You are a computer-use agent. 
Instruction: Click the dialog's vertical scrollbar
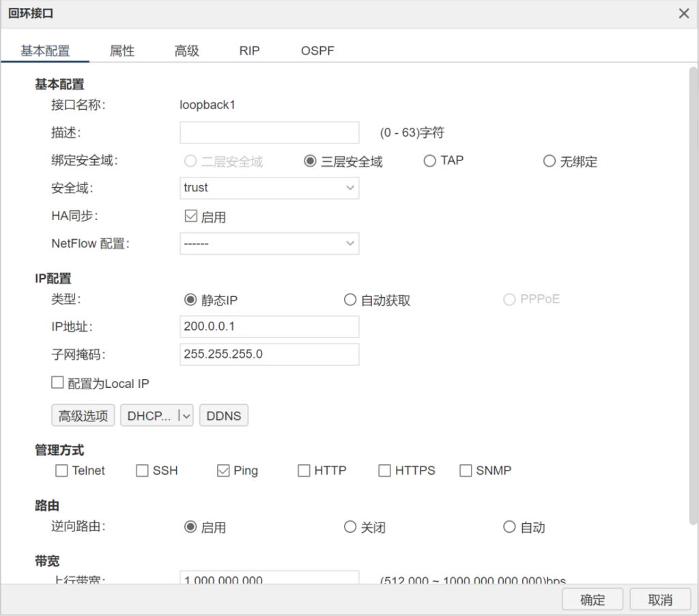tap(693, 296)
